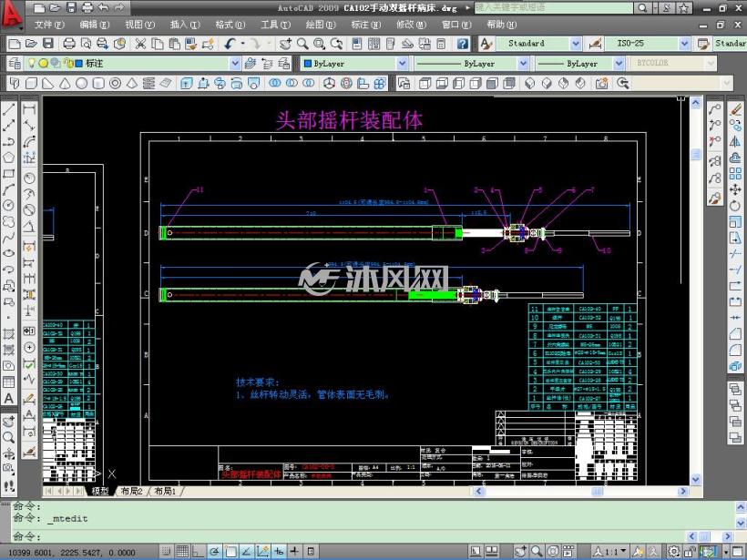Viewport: 747px width, 560px height.
Task: Switch to the 布局2 layout tab
Action: click(131, 491)
